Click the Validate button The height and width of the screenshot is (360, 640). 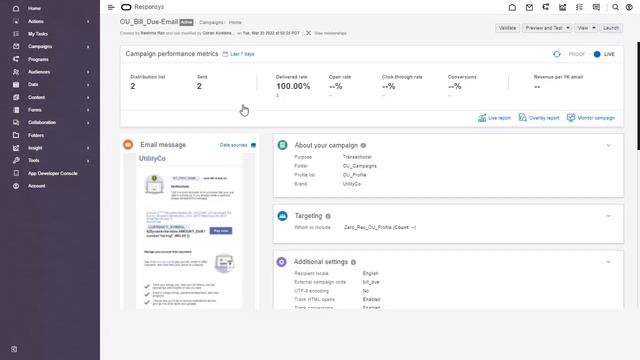(x=507, y=28)
